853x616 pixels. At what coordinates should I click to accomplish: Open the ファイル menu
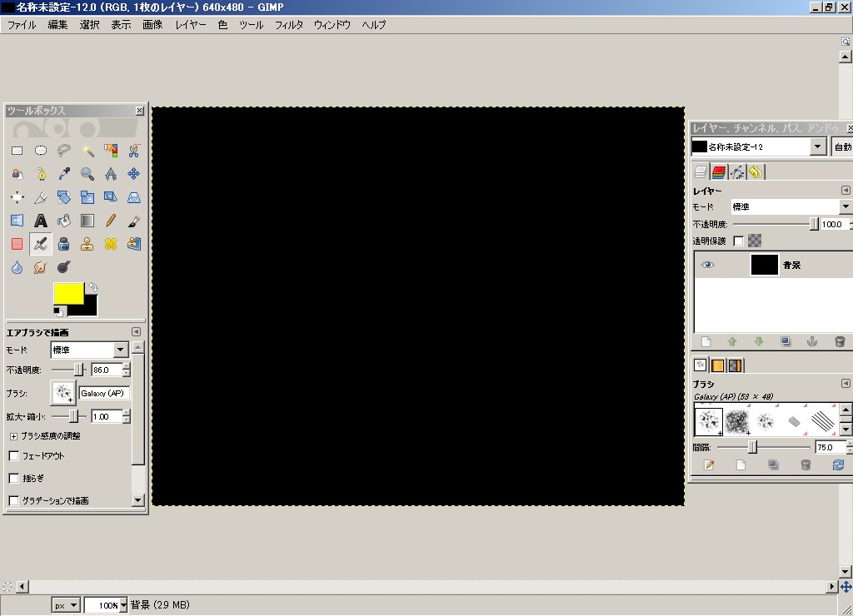tap(22, 24)
